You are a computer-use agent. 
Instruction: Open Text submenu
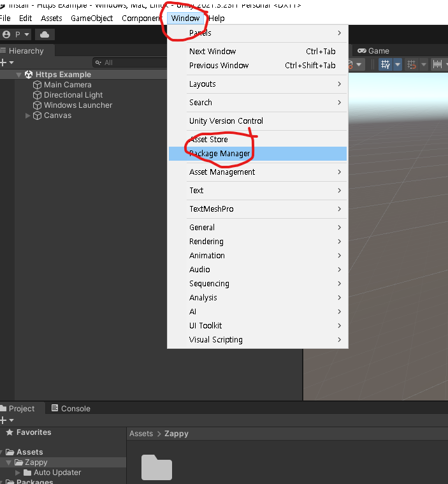coord(257,191)
